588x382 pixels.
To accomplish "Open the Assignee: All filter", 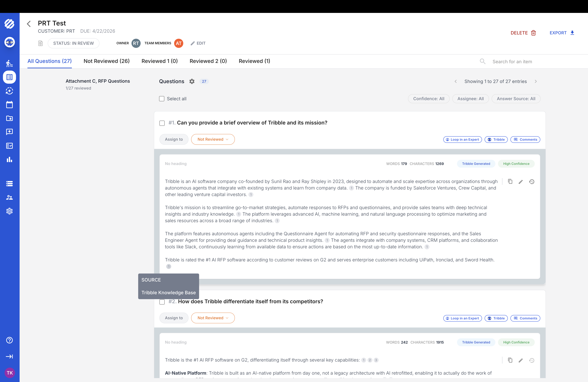I will pyautogui.click(x=470, y=99).
